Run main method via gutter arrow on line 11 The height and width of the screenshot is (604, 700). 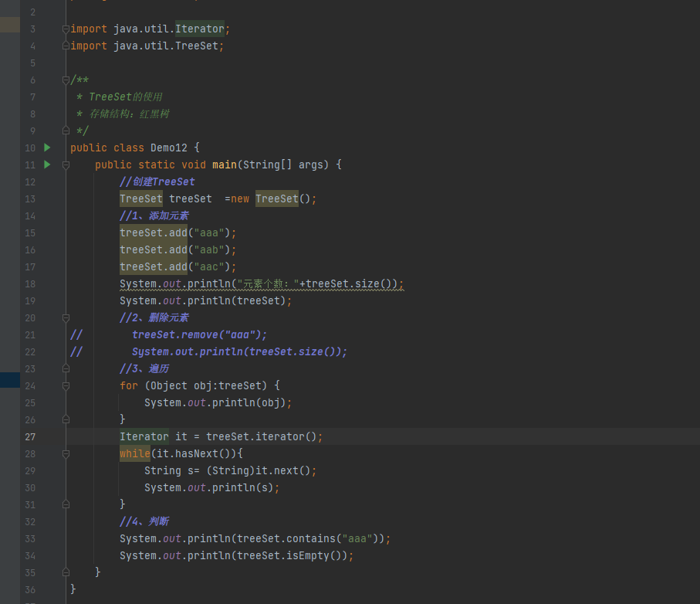[x=47, y=165]
